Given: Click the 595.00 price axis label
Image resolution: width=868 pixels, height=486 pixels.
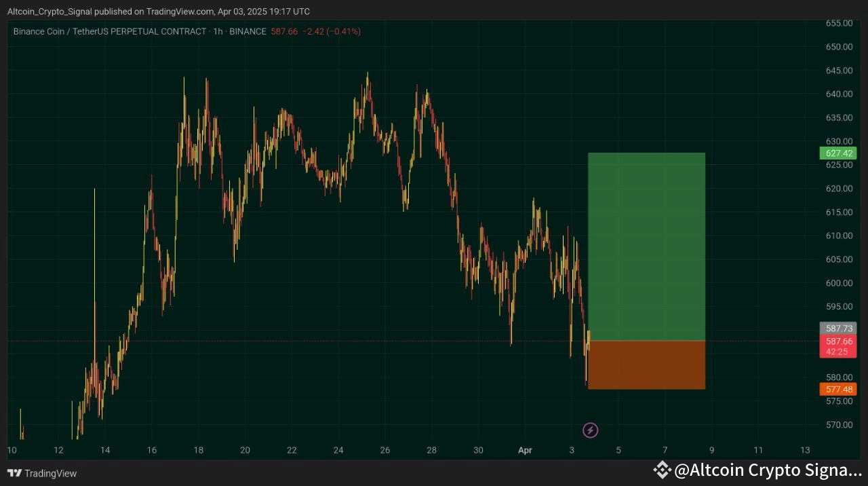Looking at the screenshot, I should [x=839, y=307].
